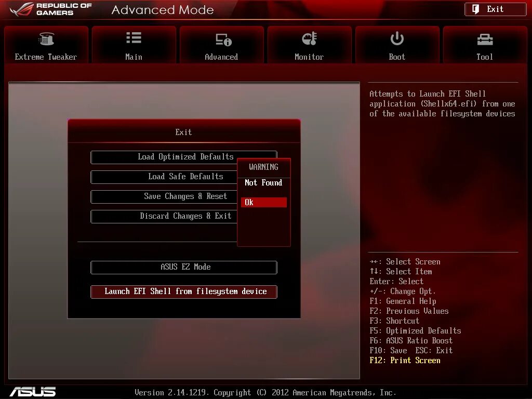Open the Monitor tab label

[309, 57]
